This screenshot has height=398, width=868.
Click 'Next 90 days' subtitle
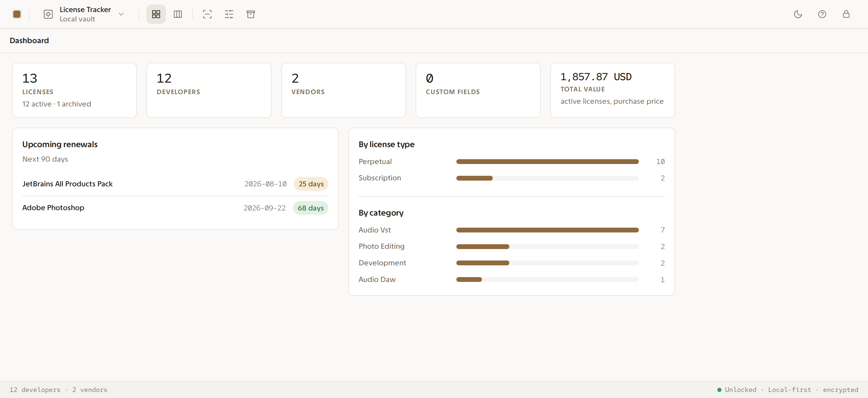click(45, 159)
